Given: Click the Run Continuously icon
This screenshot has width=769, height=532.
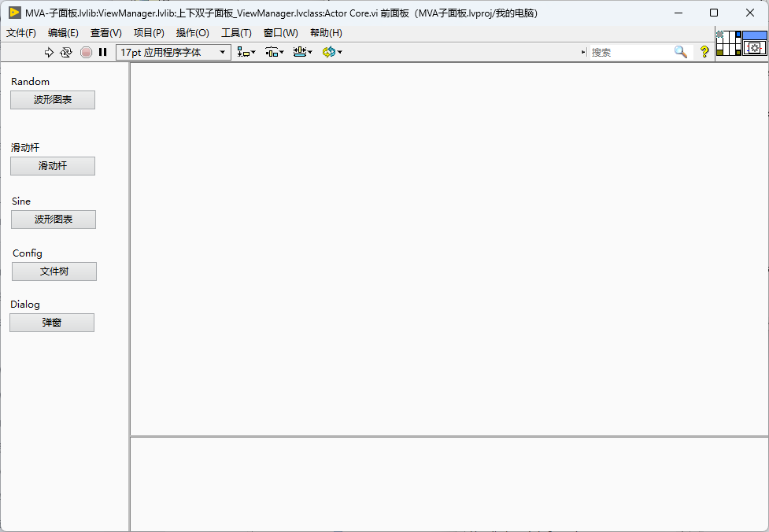Looking at the screenshot, I should pyautogui.click(x=65, y=52).
